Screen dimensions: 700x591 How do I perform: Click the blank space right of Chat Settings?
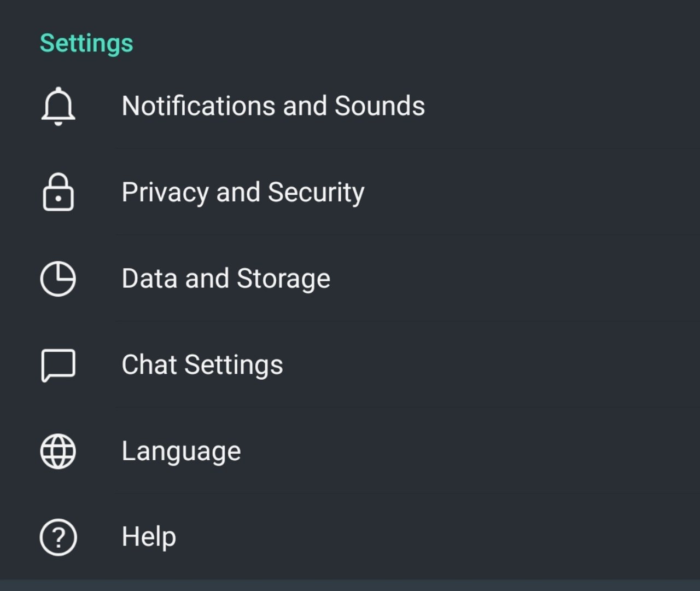[x=491, y=365]
